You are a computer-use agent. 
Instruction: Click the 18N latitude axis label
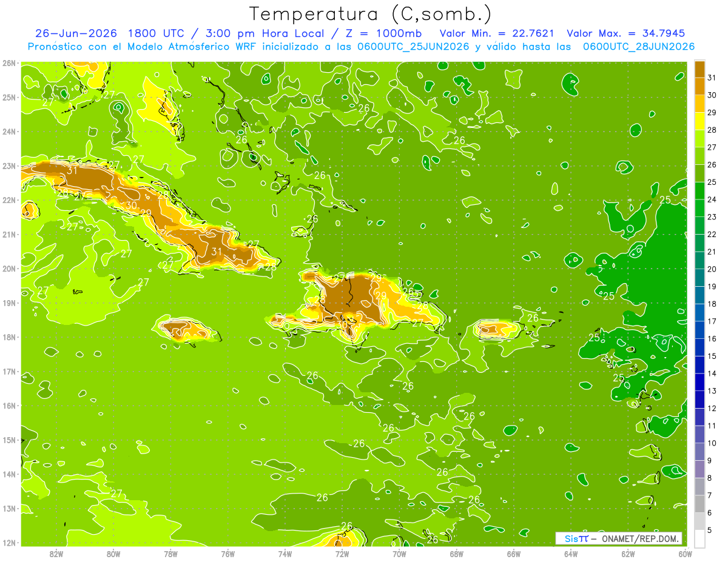[x=9, y=337]
